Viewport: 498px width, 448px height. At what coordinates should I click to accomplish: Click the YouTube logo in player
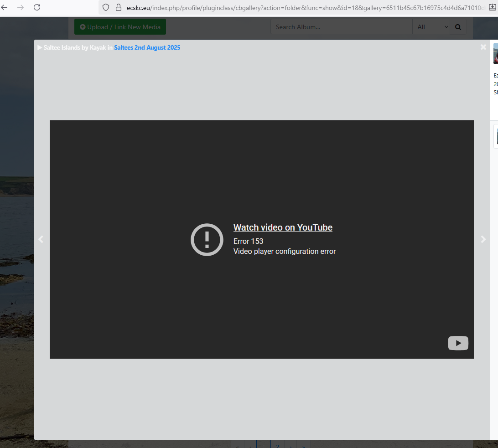pos(458,343)
